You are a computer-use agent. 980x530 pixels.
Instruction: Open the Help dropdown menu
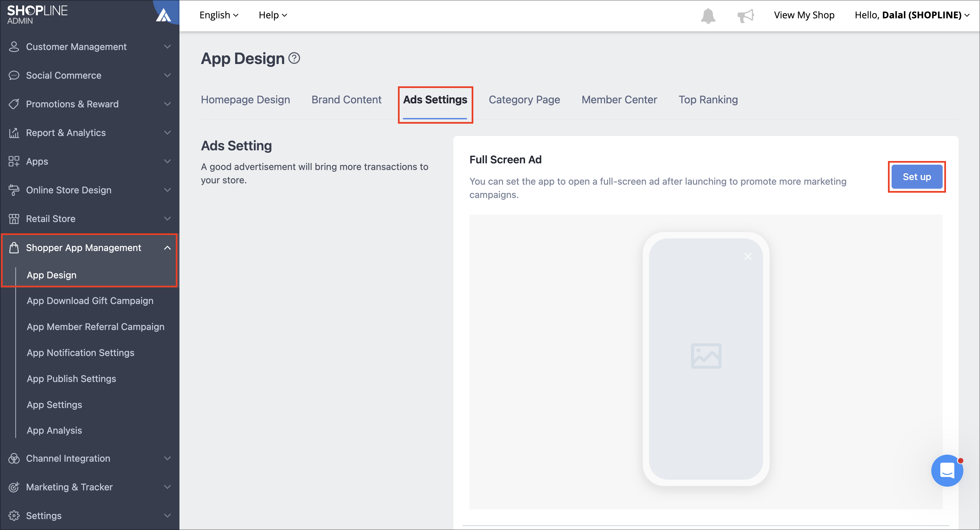pos(273,15)
